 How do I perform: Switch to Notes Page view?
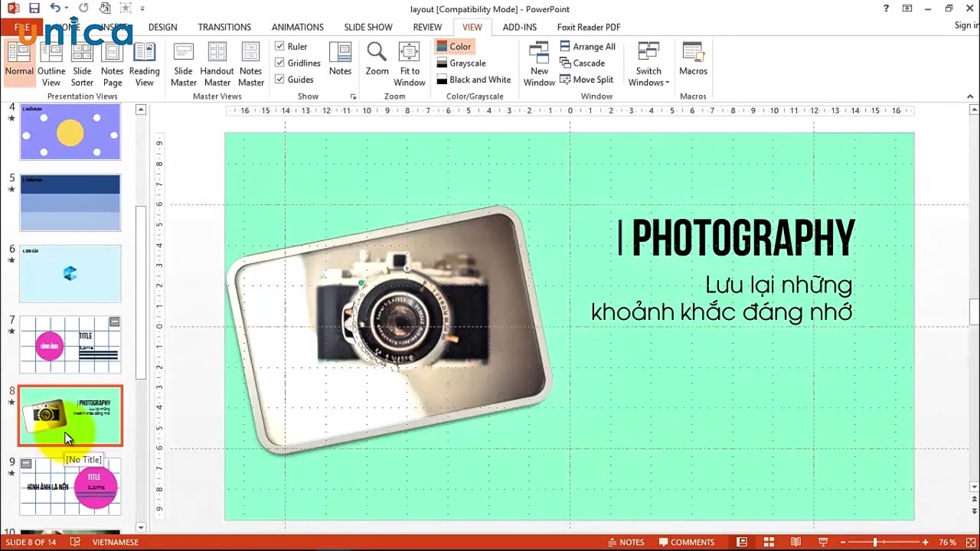tap(113, 63)
